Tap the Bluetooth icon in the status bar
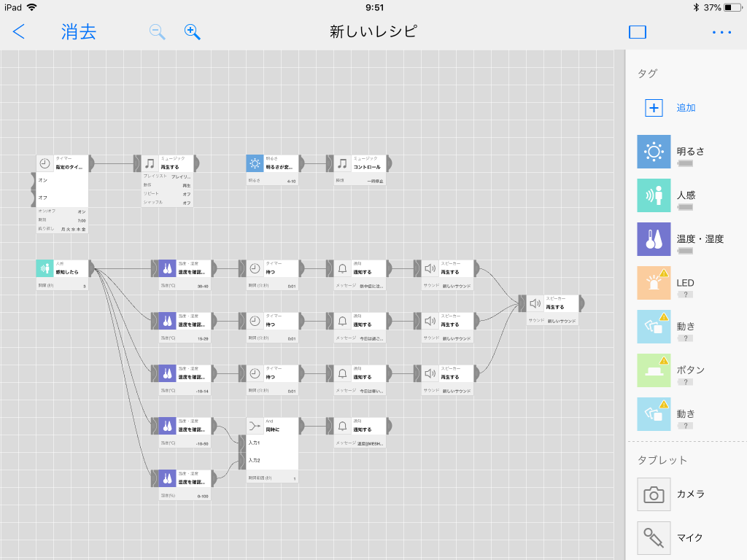The width and height of the screenshot is (747, 560). pos(696,7)
